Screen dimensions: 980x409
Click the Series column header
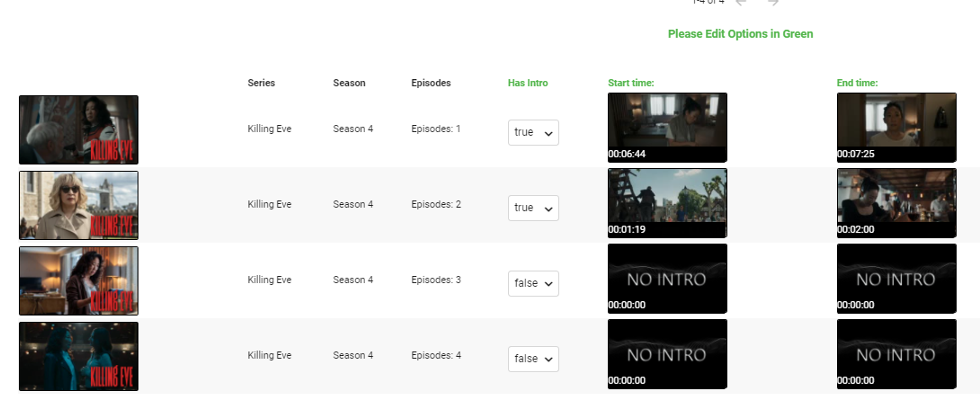pos(262,83)
